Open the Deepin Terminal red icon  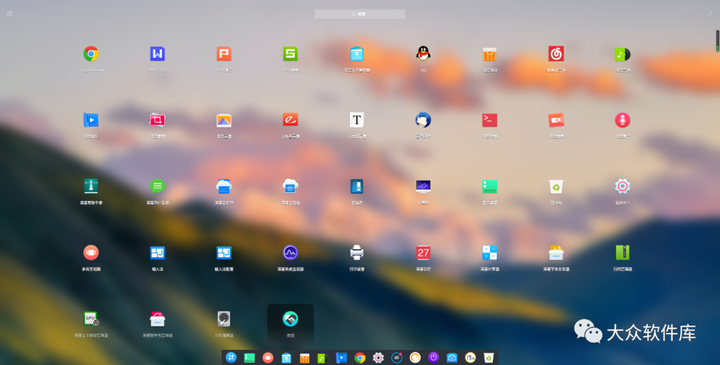point(489,120)
